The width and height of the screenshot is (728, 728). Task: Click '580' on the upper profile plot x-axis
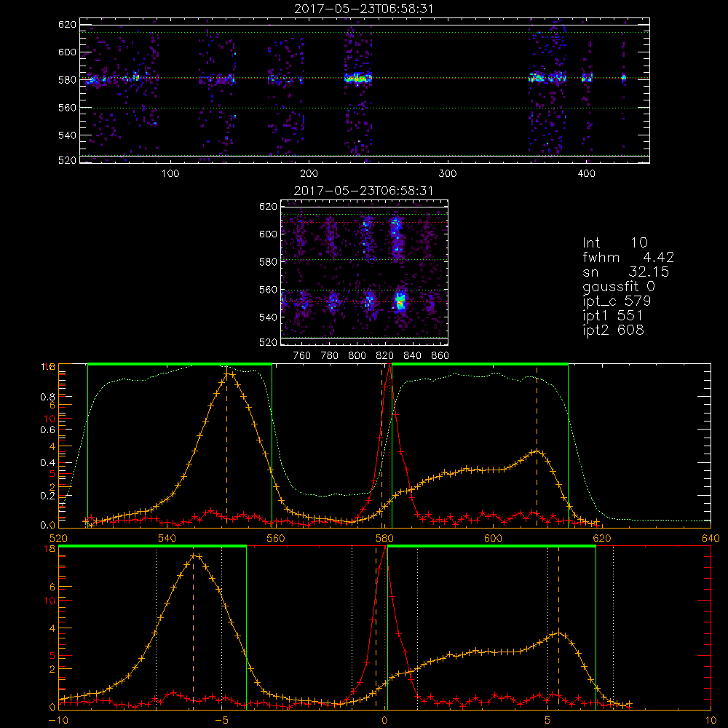pos(384,538)
